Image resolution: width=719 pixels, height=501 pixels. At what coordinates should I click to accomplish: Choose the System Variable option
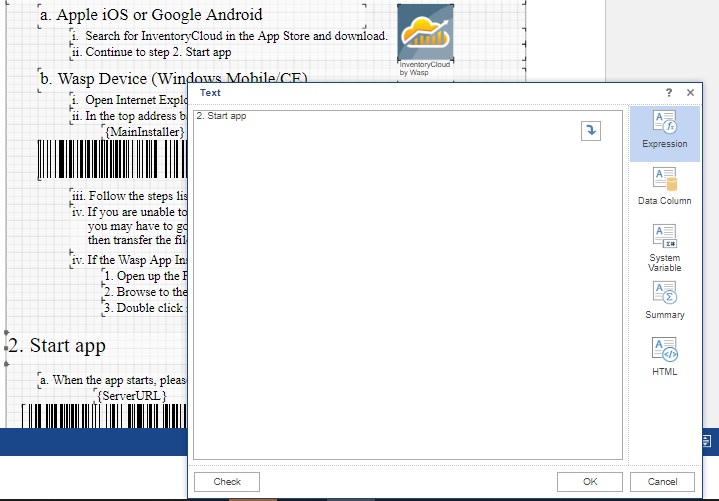click(665, 247)
